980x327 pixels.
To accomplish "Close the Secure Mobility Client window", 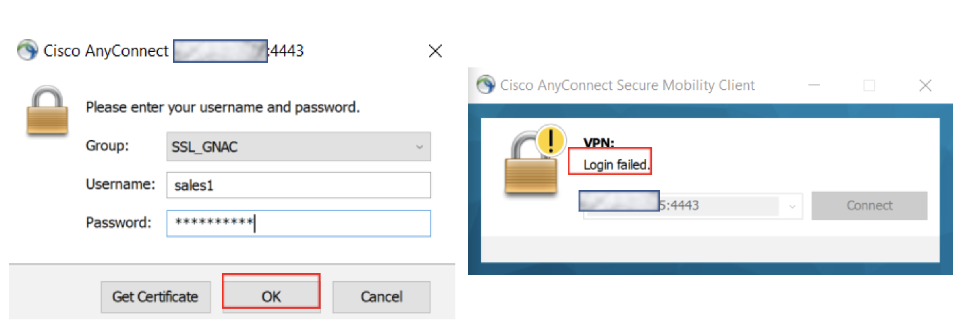I will 925,85.
